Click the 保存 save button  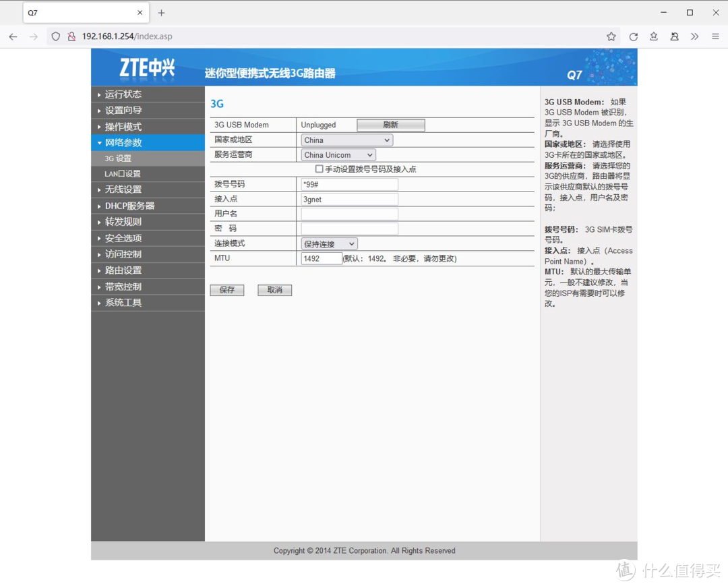(x=227, y=290)
